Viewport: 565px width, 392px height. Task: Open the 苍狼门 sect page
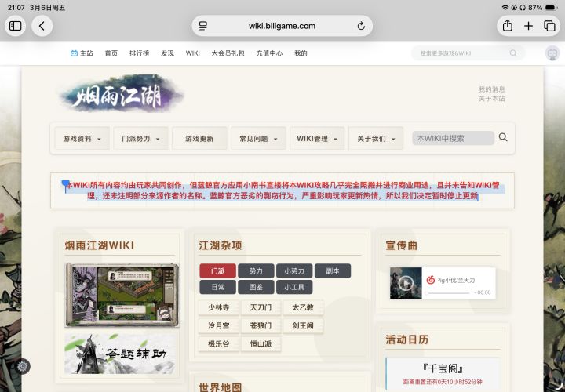click(x=261, y=326)
